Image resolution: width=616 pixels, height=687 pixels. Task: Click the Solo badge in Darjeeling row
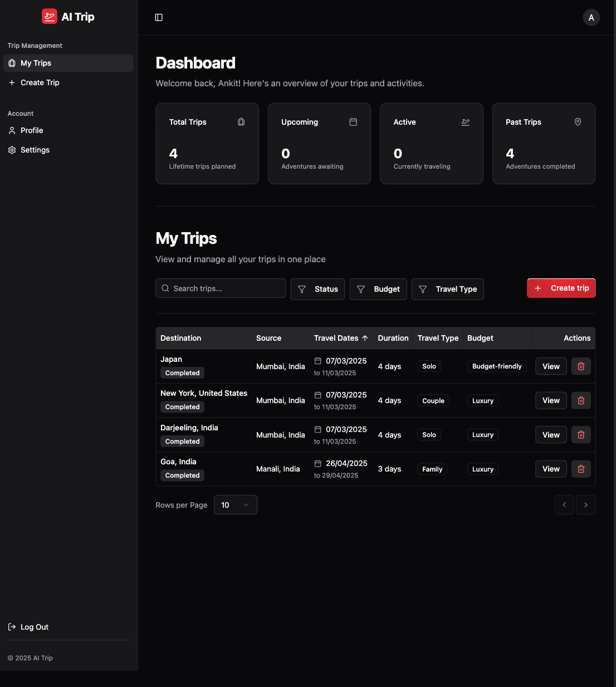429,435
